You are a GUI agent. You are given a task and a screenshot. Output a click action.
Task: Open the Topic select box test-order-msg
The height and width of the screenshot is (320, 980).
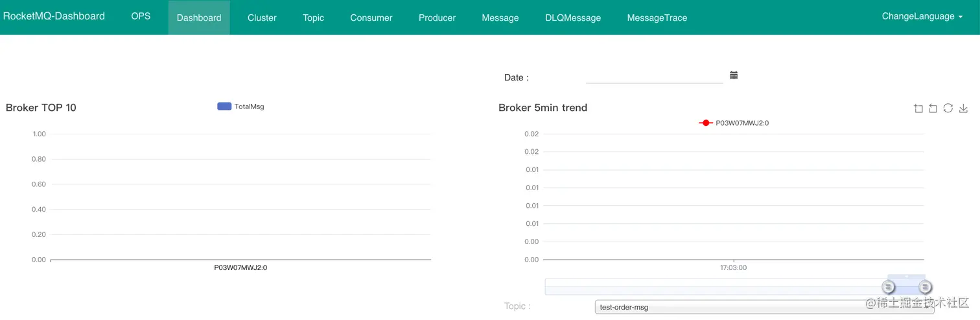(764, 307)
